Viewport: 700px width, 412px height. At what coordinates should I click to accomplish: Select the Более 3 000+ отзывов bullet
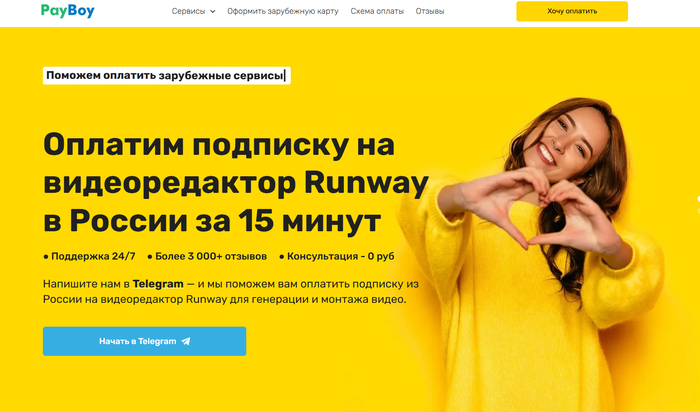pos(207,256)
